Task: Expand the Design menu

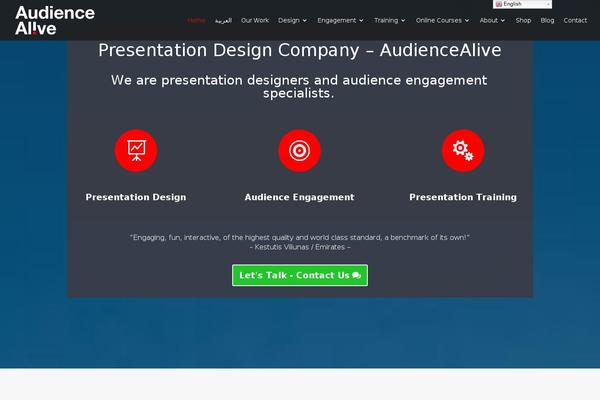Action: pyautogui.click(x=292, y=20)
